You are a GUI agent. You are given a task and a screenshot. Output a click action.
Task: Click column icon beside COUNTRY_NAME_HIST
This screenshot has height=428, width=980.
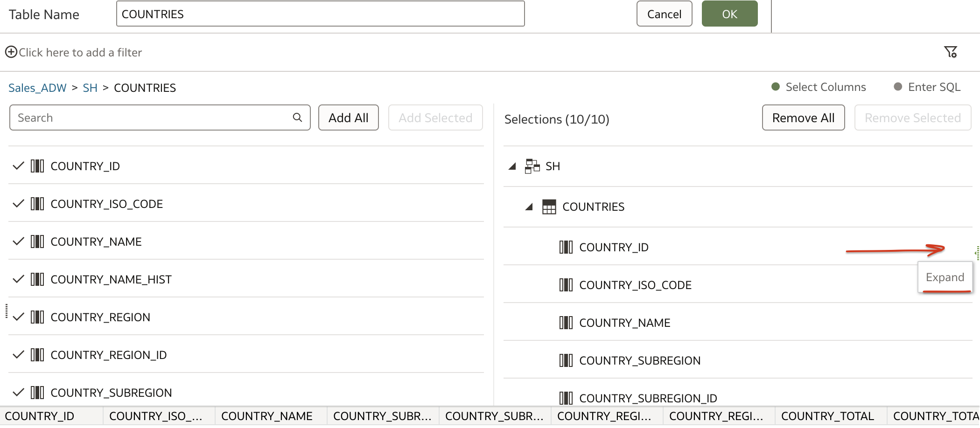click(37, 279)
